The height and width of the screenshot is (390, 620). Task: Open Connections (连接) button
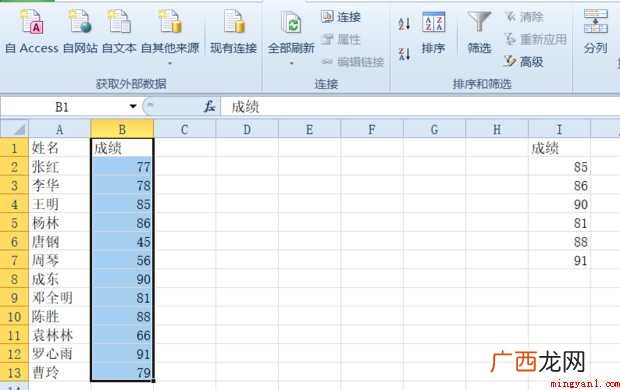[341, 17]
